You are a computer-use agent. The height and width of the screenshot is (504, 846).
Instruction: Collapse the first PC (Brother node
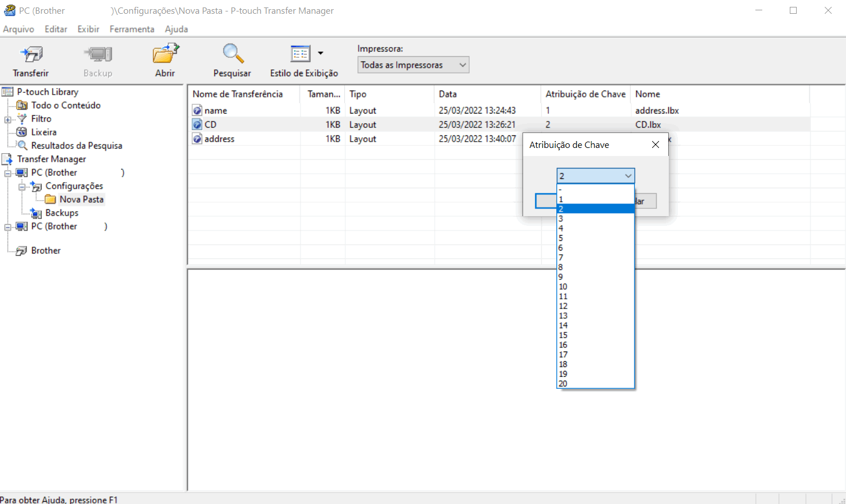click(7, 173)
